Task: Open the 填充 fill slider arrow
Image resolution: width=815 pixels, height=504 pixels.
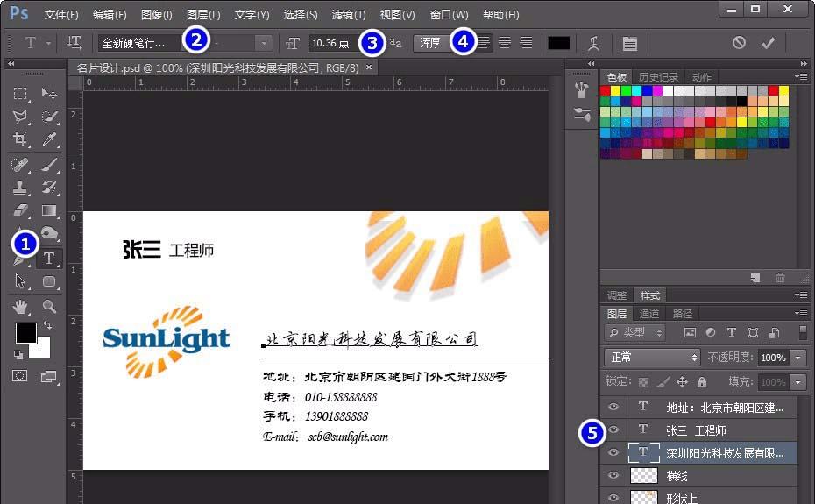Action: pos(797,382)
